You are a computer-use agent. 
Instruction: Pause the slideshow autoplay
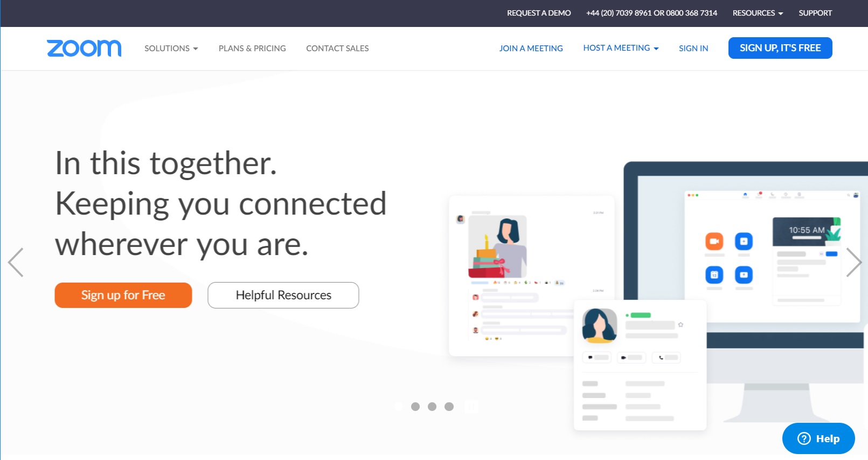pos(471,407)
